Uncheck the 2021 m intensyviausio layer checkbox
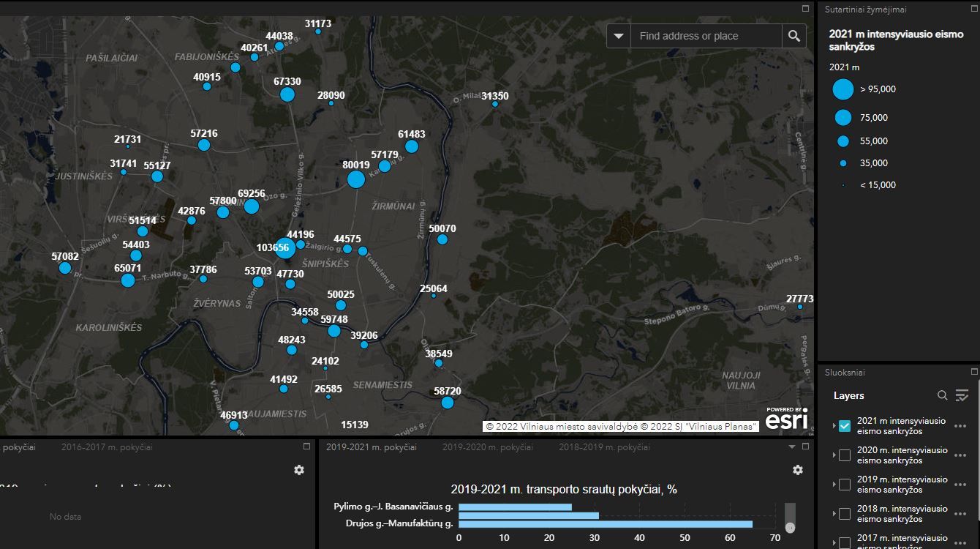The image size is (980, 549). point(845,426)
